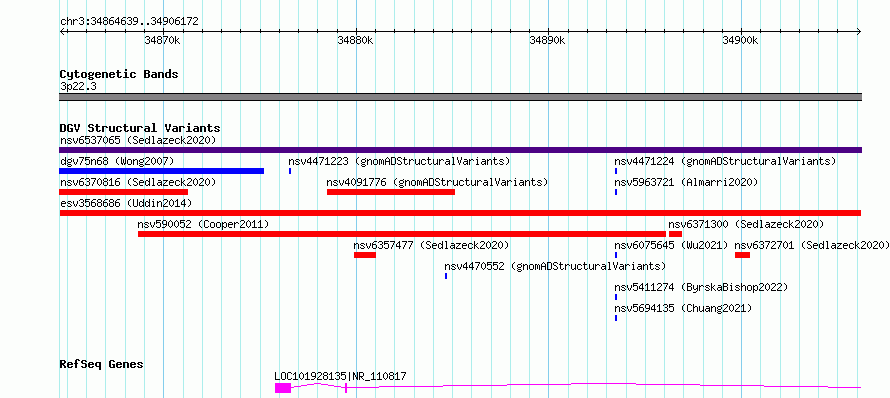The height and width of the screenshot is (398, 890).
Task: Click the nsv4471224 blue marker
Action: [616, 171]
